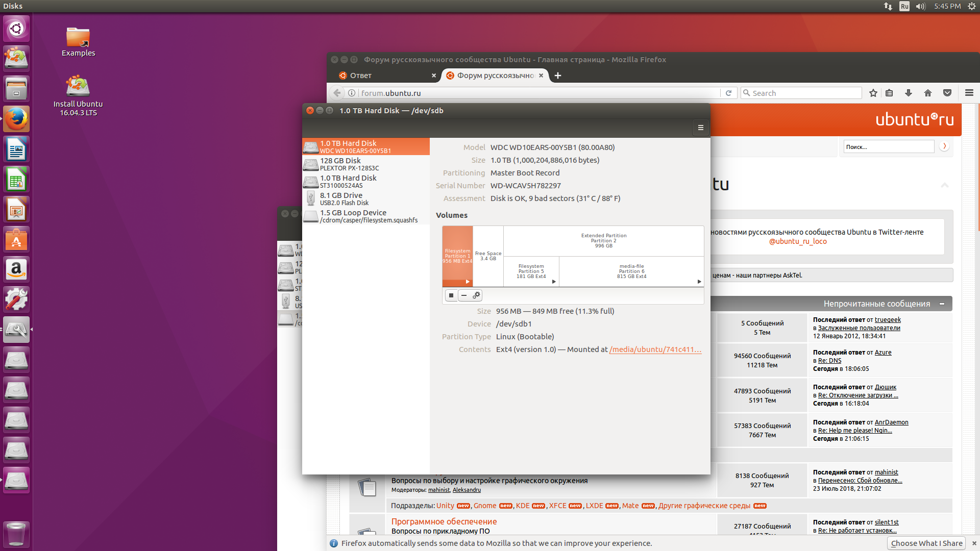
Task: Click the Firefox bookmark star icon
Action: click(x=873, y=93)
